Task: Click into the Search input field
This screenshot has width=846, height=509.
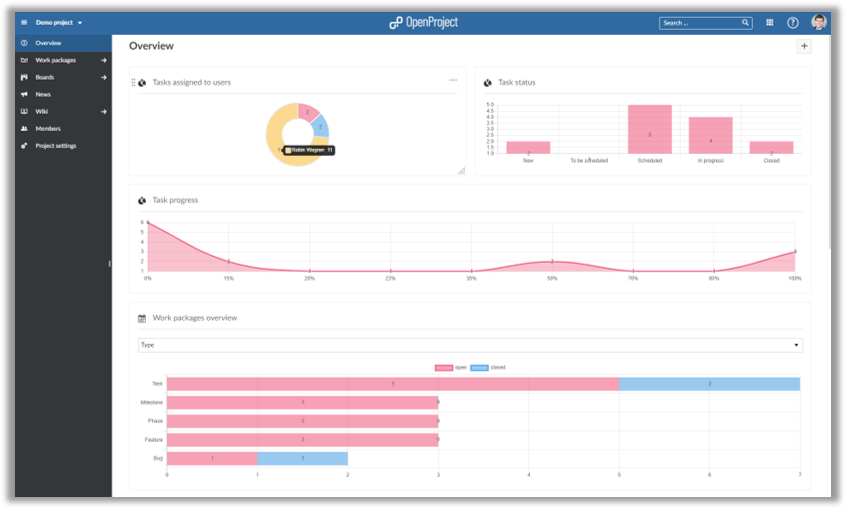Action: click(x=698, y=22)
